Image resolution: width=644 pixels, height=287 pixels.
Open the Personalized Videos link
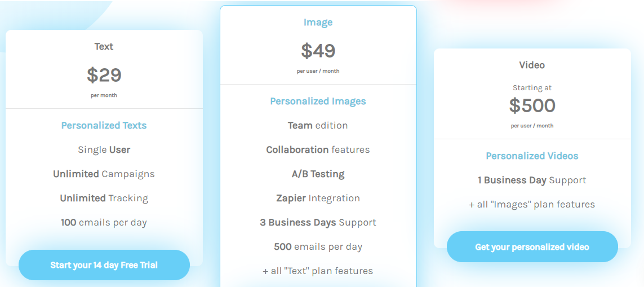click(x=532, y=156)
